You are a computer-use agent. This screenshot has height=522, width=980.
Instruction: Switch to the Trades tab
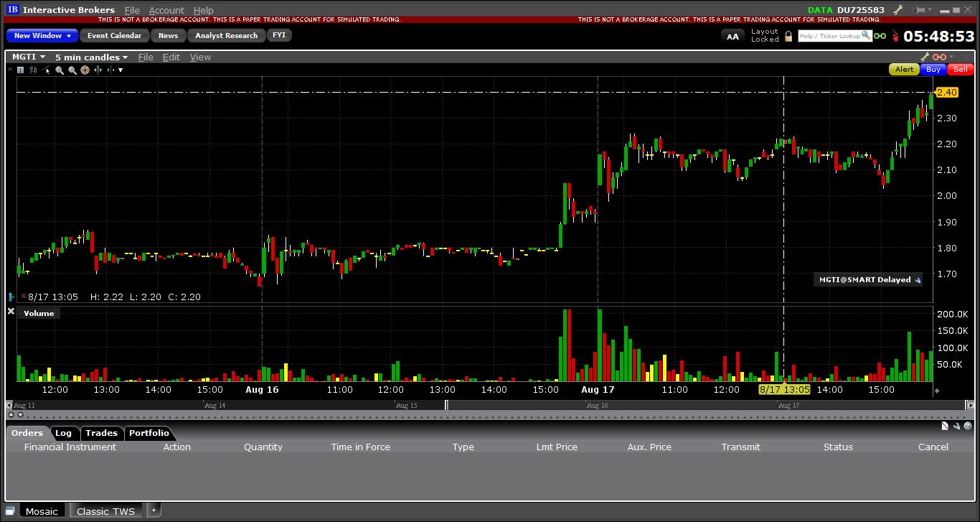pos(101,433)
